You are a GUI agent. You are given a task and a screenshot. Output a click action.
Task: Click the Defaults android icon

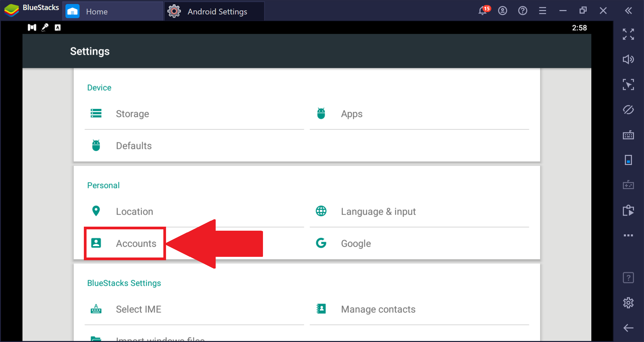coord(96,145)
